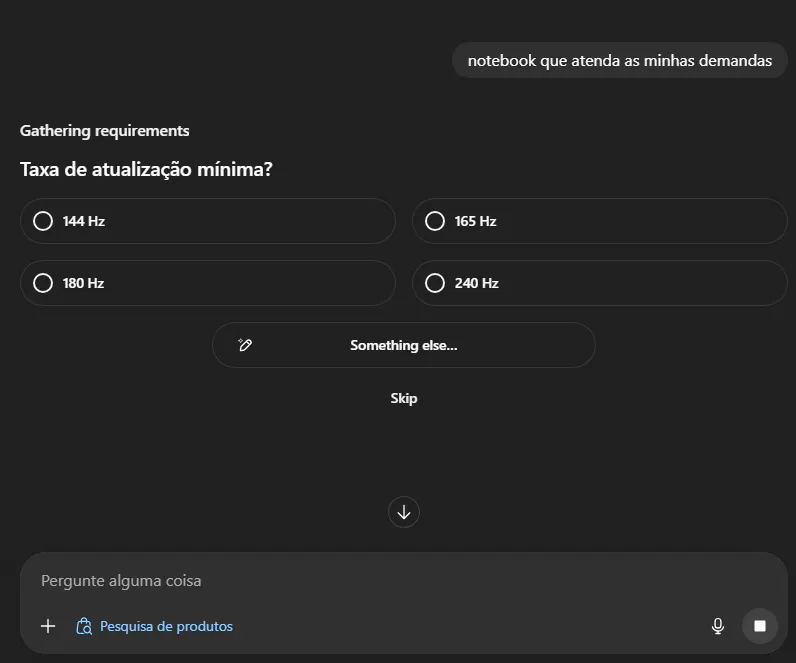
Task: Click the Something else… option text
Action: (403, 345)
